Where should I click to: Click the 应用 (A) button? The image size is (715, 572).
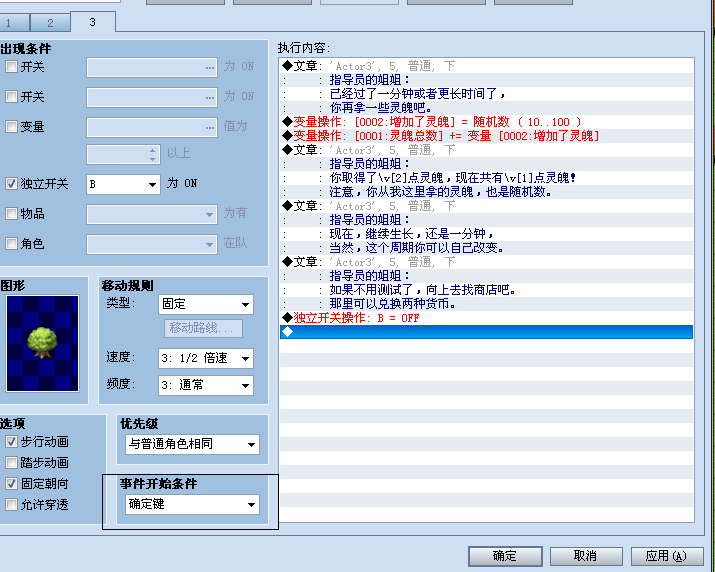tap(667, 556)
